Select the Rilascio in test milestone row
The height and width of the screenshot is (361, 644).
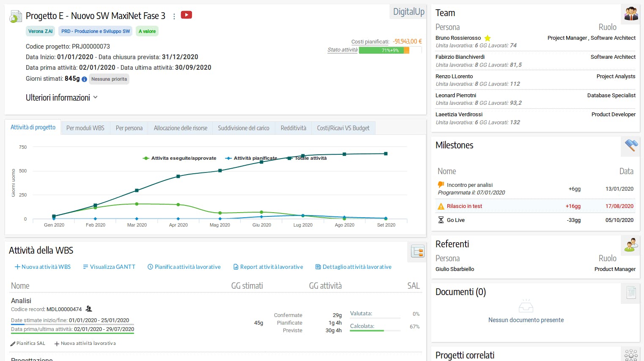tap(535, 206)
